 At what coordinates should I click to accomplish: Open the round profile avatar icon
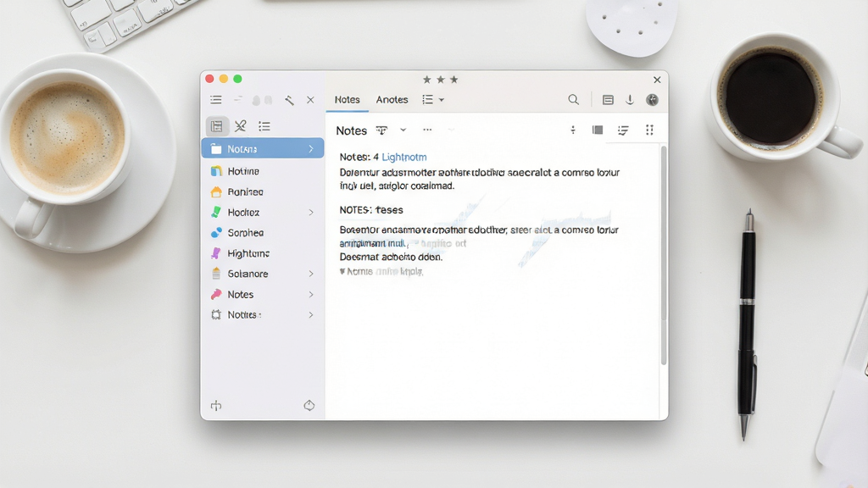click(x=652, y=100)
